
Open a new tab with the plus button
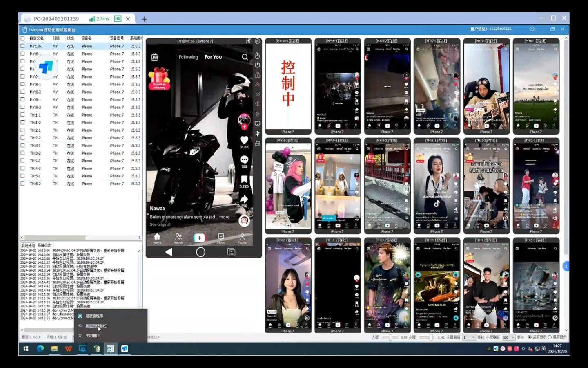coord(144,19)
